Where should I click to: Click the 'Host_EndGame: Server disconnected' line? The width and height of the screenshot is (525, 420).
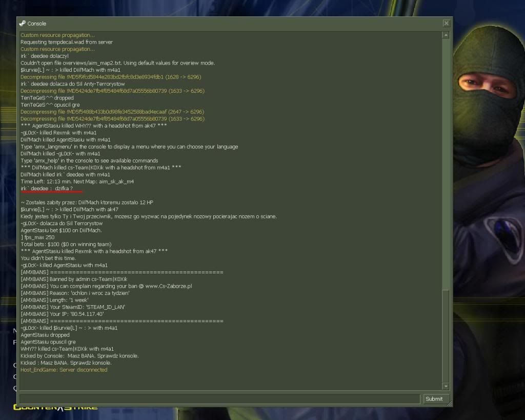[x=64, y=370]
